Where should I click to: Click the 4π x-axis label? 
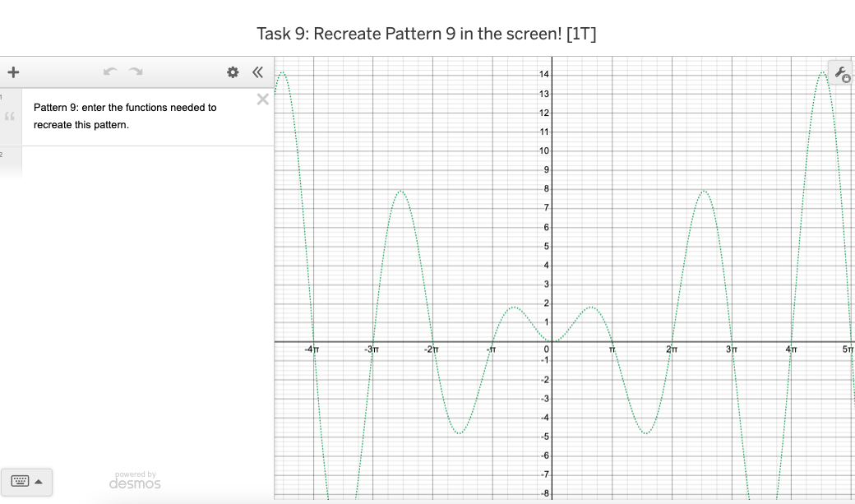(792, 349)
